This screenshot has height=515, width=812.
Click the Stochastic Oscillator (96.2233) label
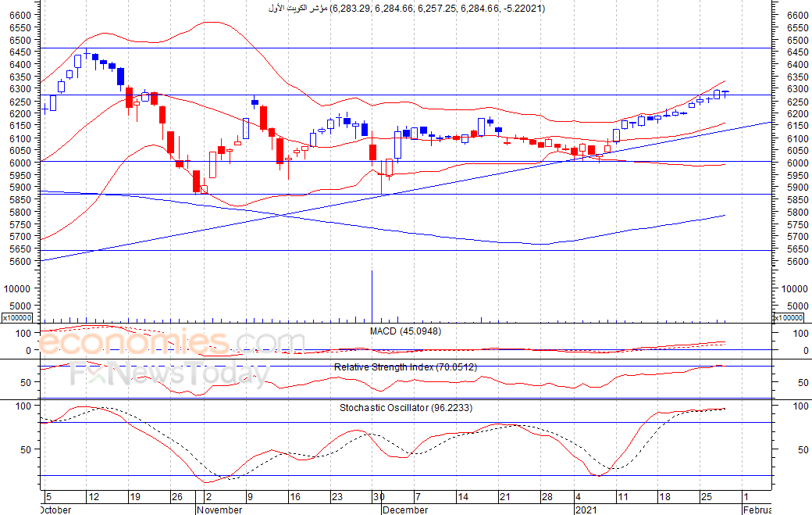(405, 408)
